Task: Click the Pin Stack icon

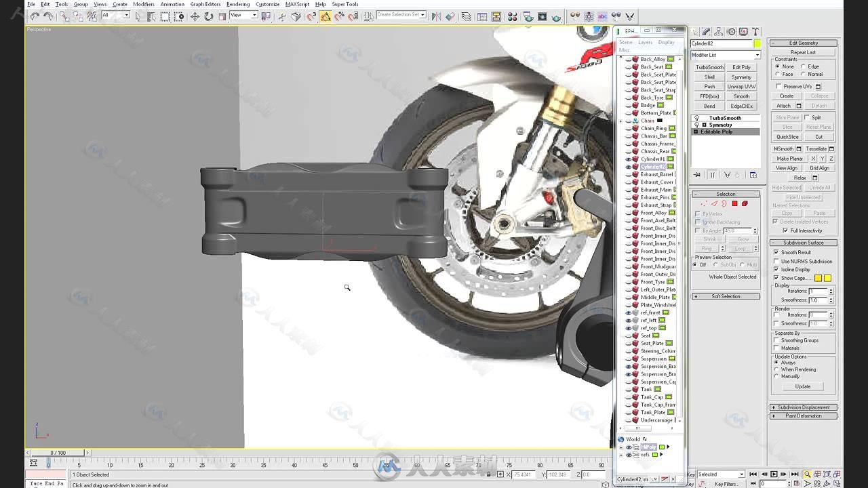Action: pos(696,175)
